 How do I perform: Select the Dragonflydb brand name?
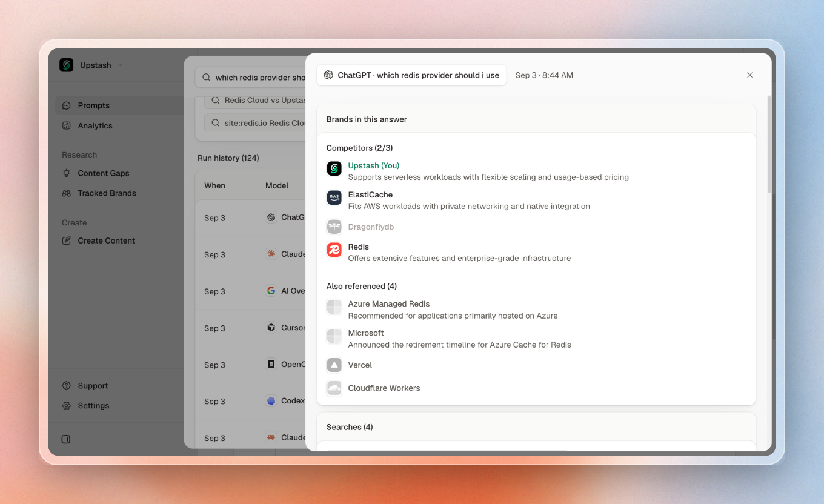[x=371, y=227]
